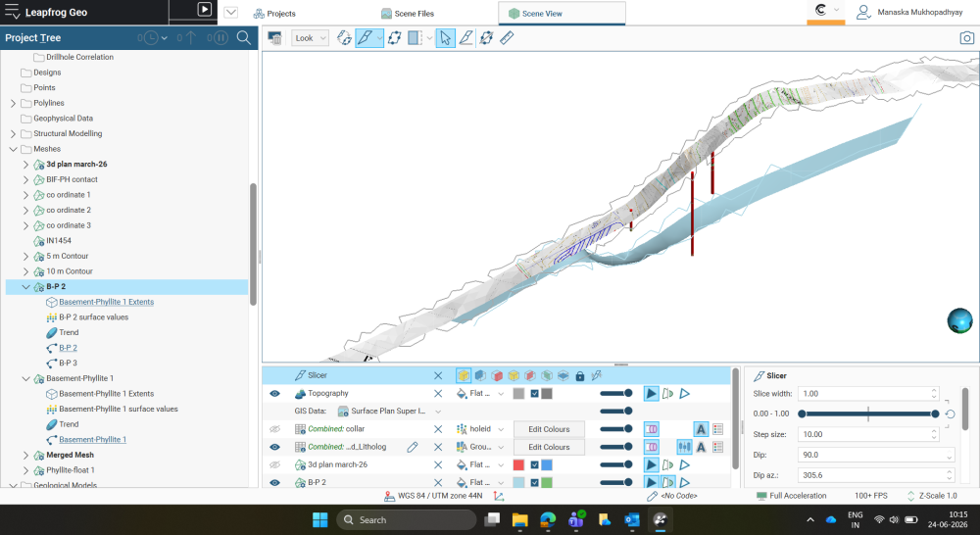Uncheck the B-P 2 colour checkbox

tap(534, 482)
